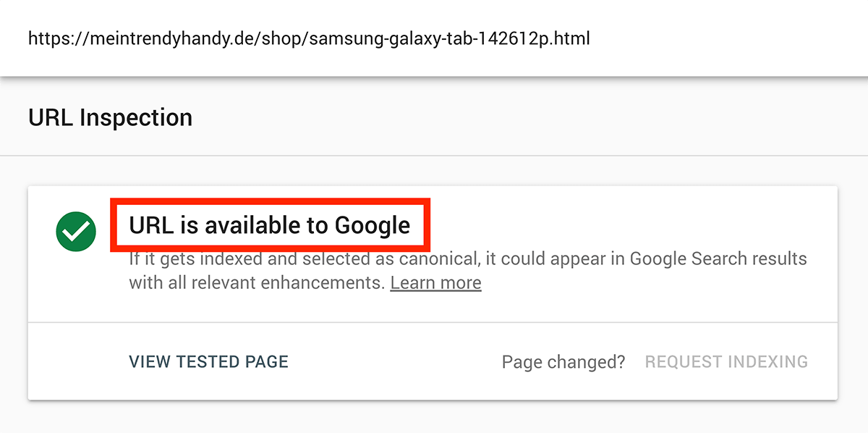This screenshot has width=868, height=433.
Task: Focus the inspected URL input field
Action: coord(434,38)
